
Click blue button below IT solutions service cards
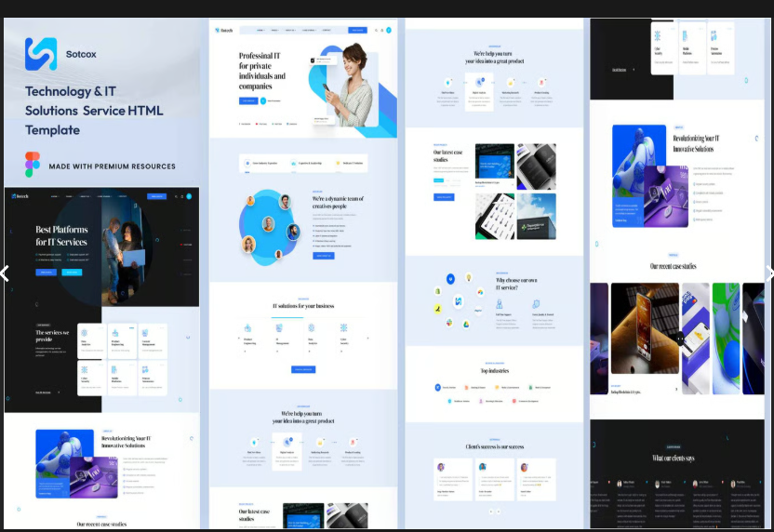303,369
